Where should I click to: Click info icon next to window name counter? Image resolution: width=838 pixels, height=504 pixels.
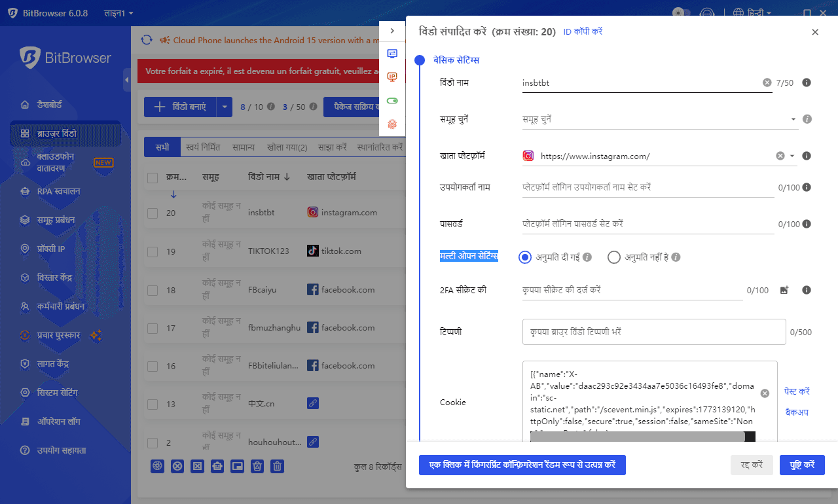click(807, 82)
